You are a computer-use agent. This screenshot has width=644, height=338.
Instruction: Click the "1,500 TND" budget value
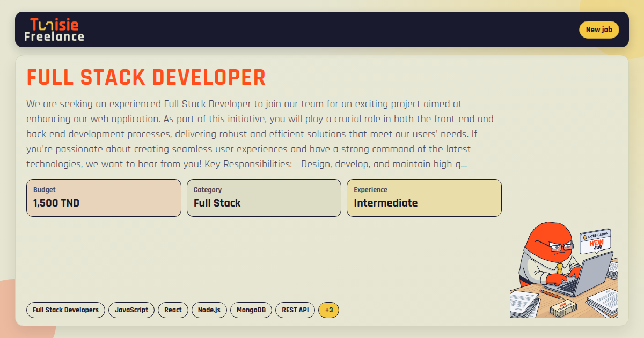[x=56, y=203]
